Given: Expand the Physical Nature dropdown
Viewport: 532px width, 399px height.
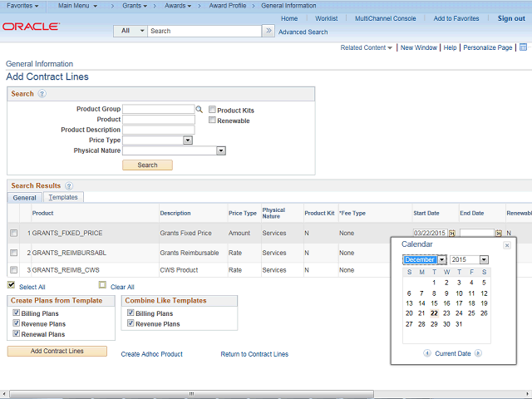Looking at the screenshot, I should [221, 151].
